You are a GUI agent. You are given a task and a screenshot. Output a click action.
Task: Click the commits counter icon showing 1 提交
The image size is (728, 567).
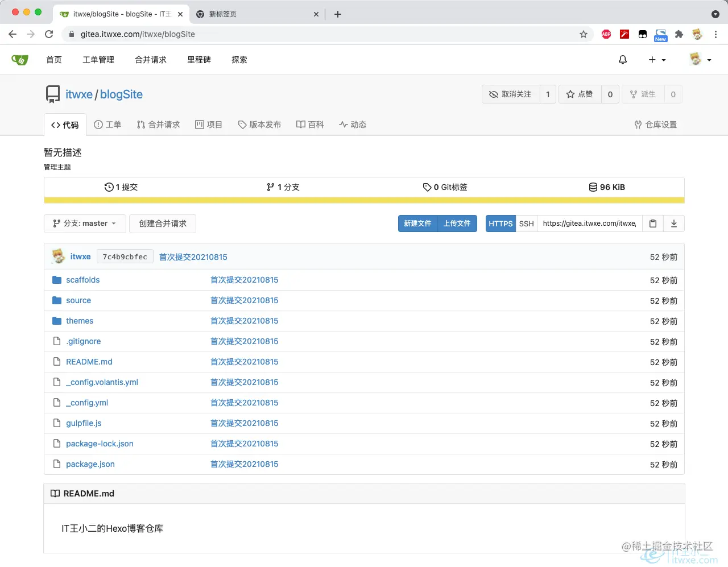(108, 187)
